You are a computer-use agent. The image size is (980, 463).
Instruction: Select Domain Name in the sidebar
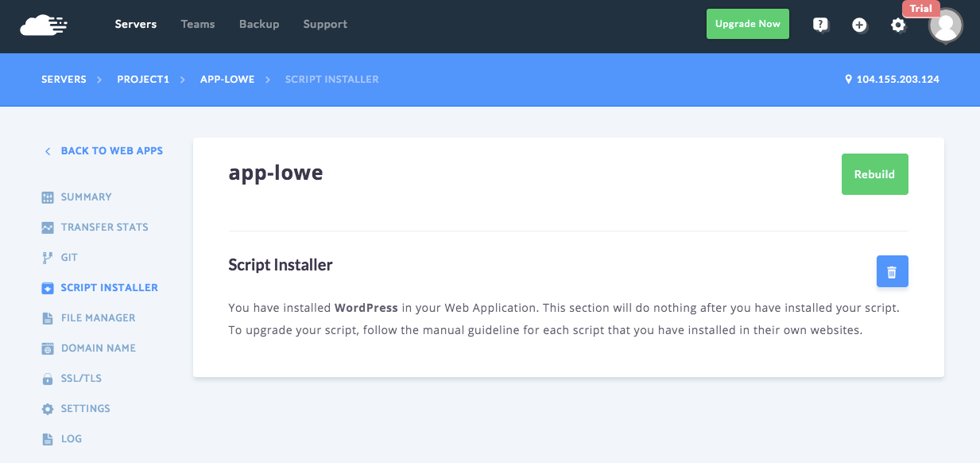pyautogui.click(x=99, y=348)
